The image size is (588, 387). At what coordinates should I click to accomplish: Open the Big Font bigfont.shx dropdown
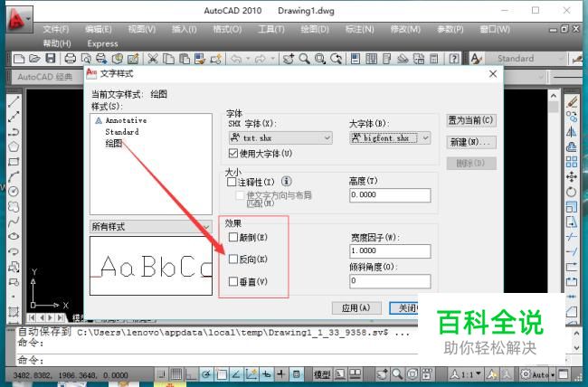point(390,138)
